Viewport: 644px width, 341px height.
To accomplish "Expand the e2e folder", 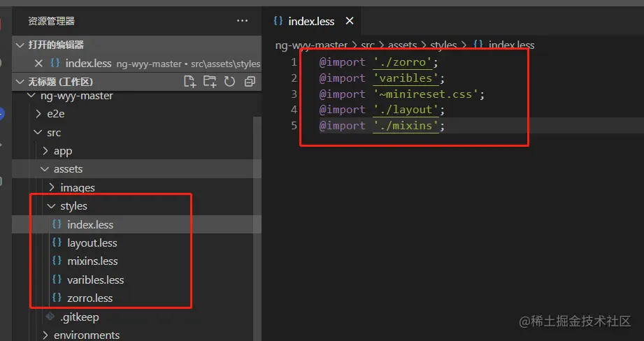I will tap(38, 114).
